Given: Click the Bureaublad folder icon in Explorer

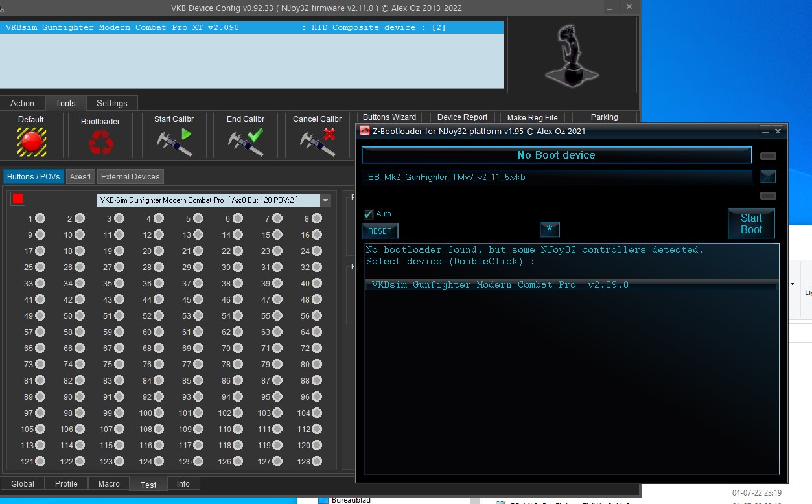Looking at the screenshot, I should (323, 500).
